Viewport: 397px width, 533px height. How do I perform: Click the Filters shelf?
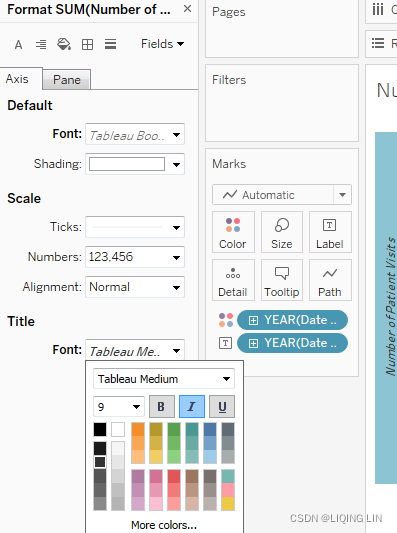(x=282, y=103)
